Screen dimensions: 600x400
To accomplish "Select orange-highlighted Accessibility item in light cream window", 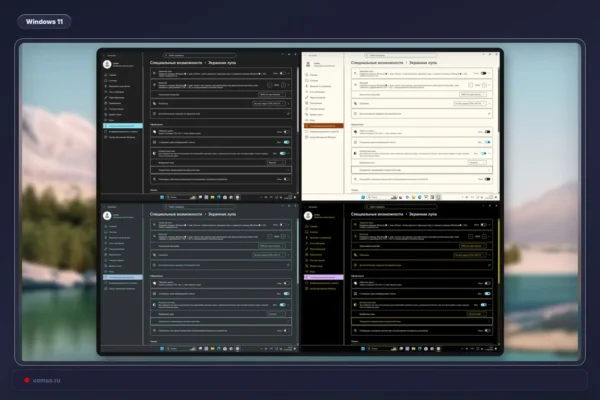I will click(324, 126).
